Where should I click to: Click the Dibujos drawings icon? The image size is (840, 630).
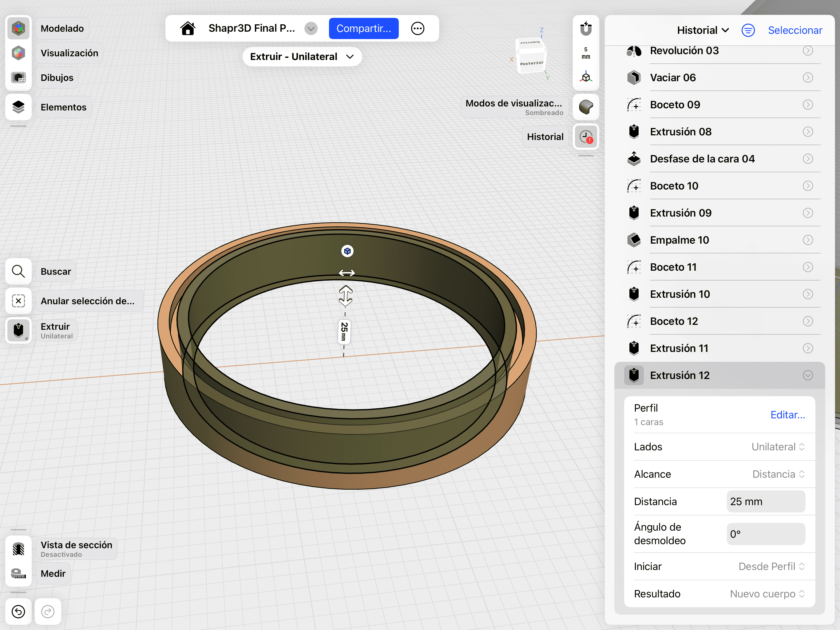tap(18, 78)
